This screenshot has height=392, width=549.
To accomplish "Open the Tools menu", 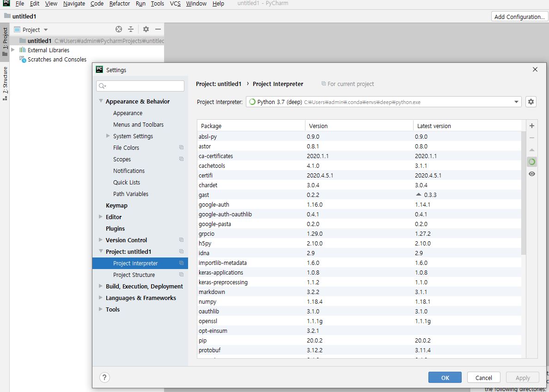I will [157, 4].
